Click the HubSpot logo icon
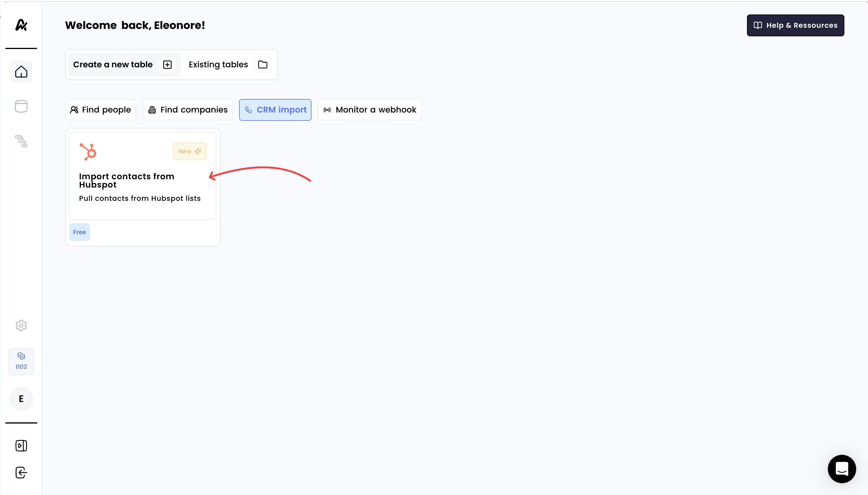This screenshot has height=495, width=868. [x=88, y=152]
